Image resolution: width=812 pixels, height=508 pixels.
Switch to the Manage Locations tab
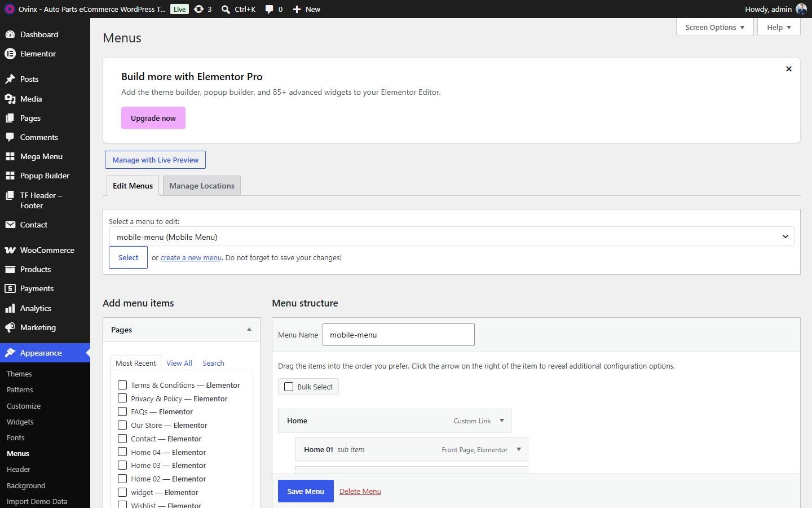coord(202,186)
